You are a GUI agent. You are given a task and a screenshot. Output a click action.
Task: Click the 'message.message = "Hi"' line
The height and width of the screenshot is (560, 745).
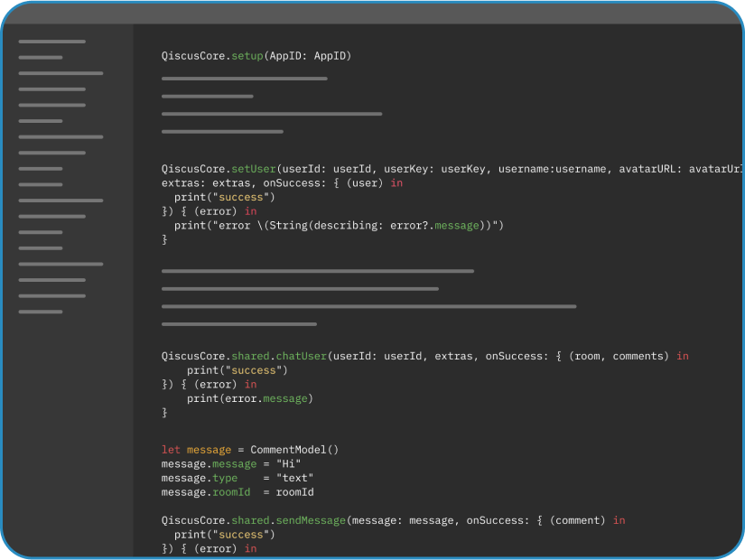click(231, 464)
